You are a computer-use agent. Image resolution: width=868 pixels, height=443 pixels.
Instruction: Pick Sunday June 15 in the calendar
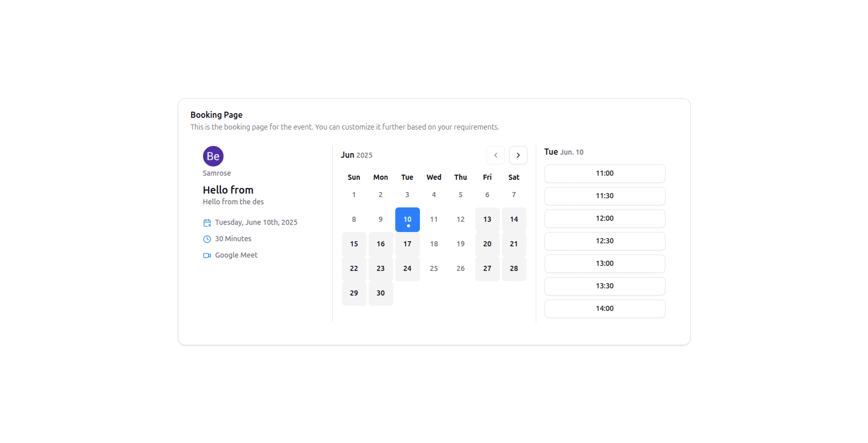[354, 244]
